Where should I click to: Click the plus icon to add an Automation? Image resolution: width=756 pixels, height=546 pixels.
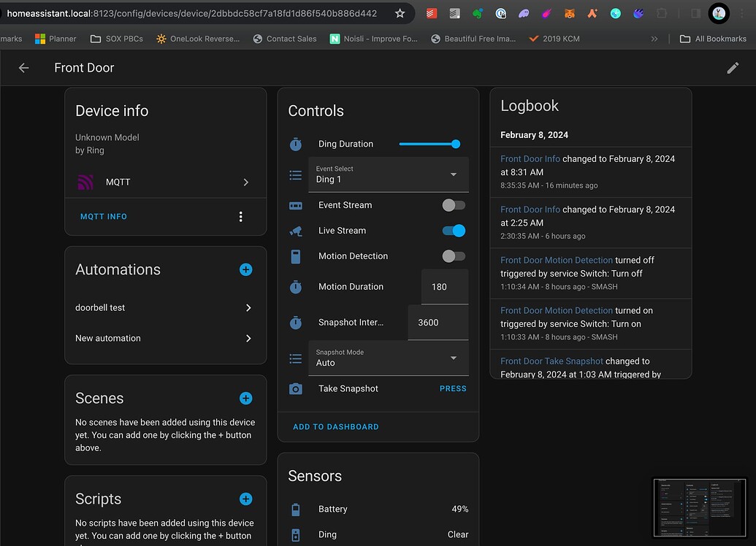click(245, 269)
